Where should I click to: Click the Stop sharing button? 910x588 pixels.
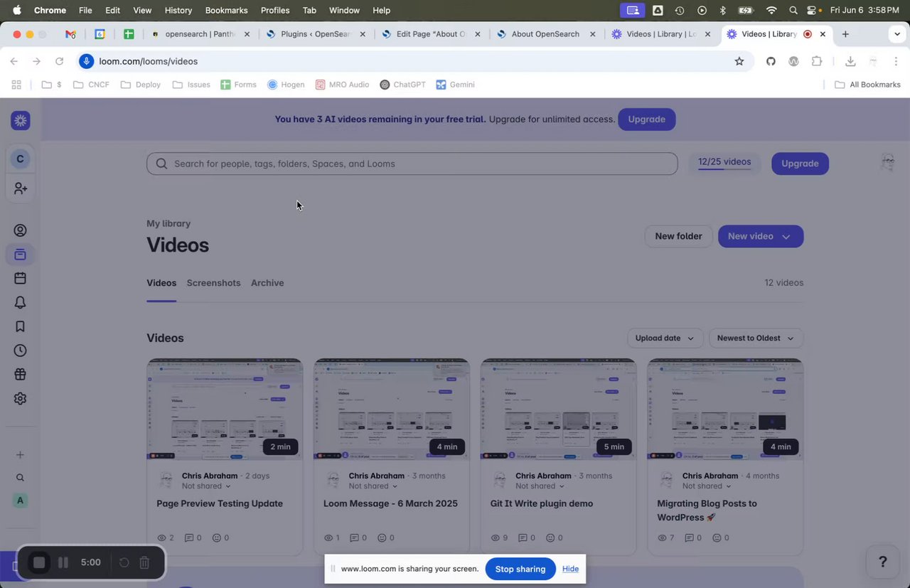click(520, 569)
